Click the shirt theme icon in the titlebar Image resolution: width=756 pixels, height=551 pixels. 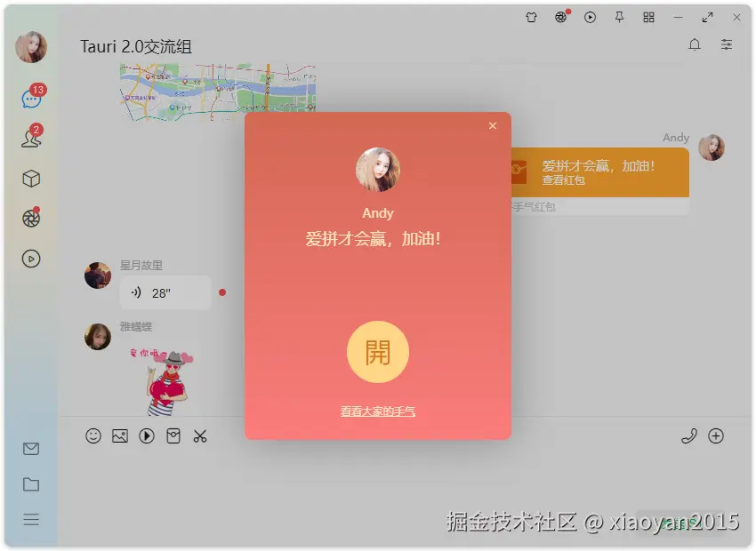[531, 17]
